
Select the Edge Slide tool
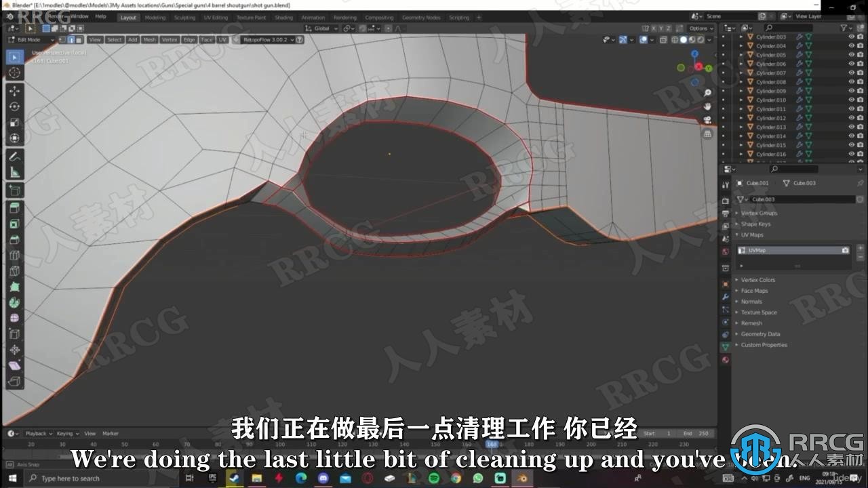pyautogui.click(x=14, y=334)
